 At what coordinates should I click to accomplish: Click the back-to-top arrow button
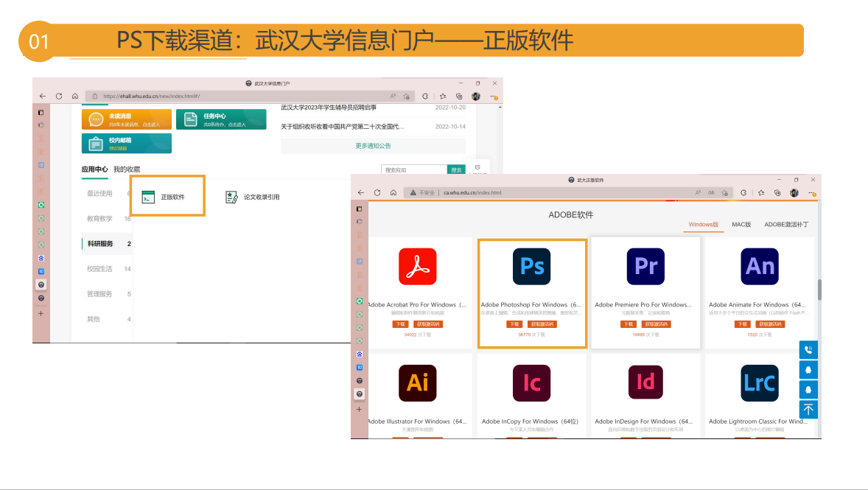[808, 409]
